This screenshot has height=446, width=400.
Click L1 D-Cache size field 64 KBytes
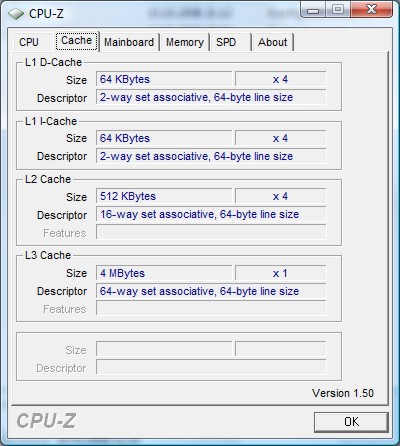click(164, 79)
